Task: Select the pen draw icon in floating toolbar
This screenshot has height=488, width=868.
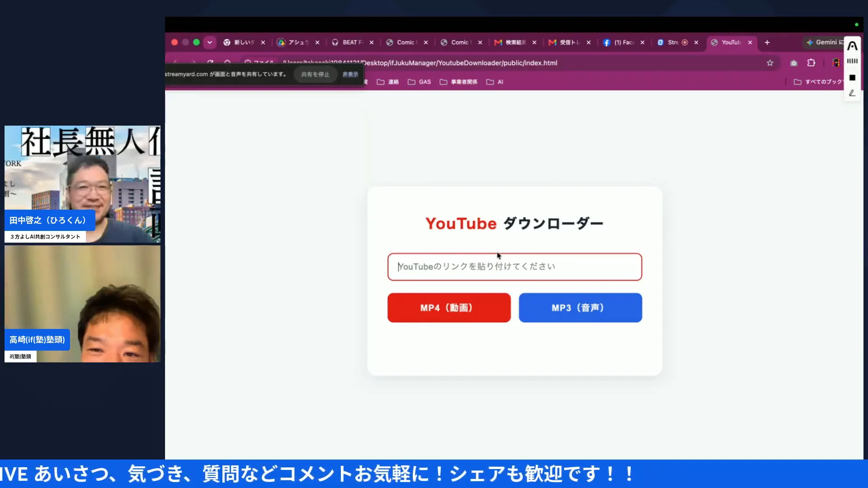Action: (x=852, y=93)
